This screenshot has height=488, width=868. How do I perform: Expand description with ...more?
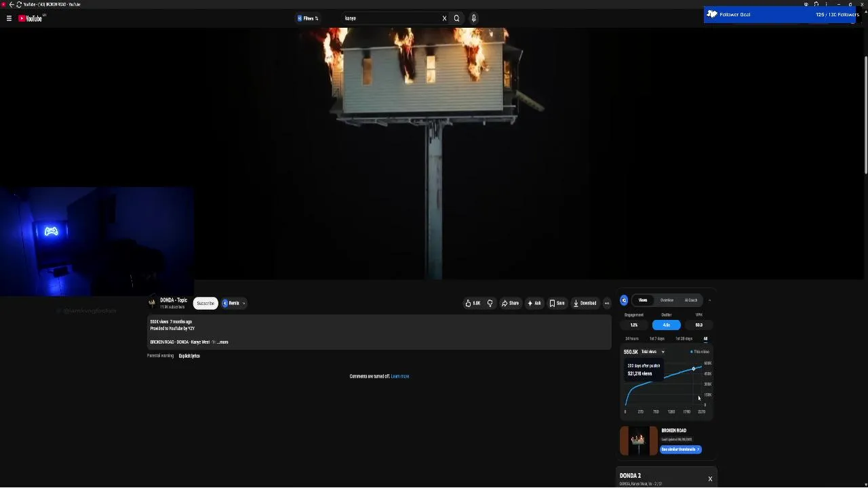[222, 342]
